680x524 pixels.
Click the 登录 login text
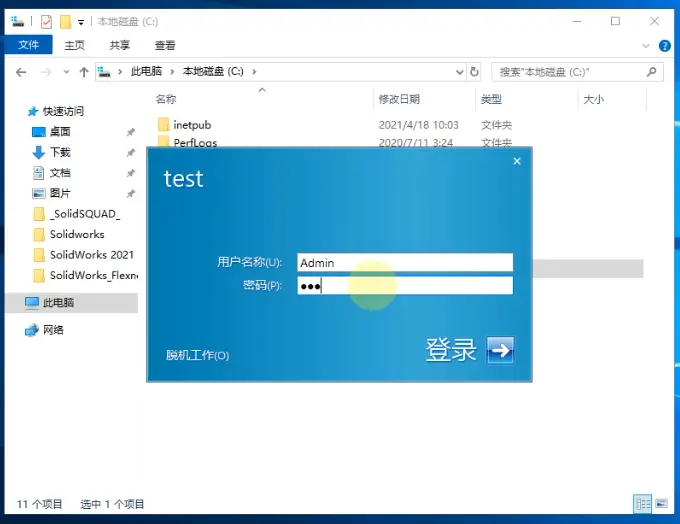(x=451, y=350)
